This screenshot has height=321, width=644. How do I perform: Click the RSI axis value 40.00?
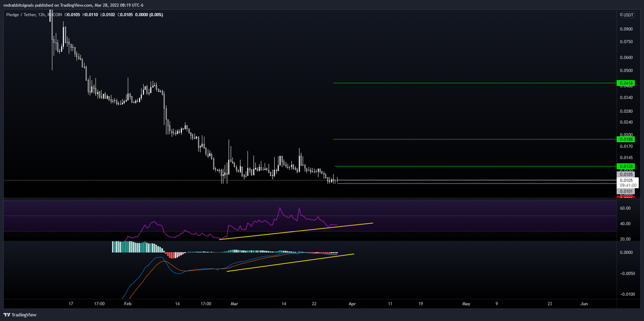pyautogui.click(x=625, y=223)
